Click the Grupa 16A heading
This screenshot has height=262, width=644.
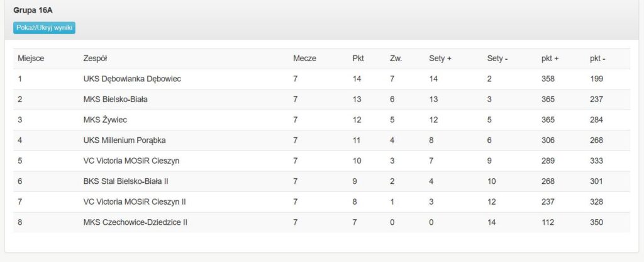[33, 11]
